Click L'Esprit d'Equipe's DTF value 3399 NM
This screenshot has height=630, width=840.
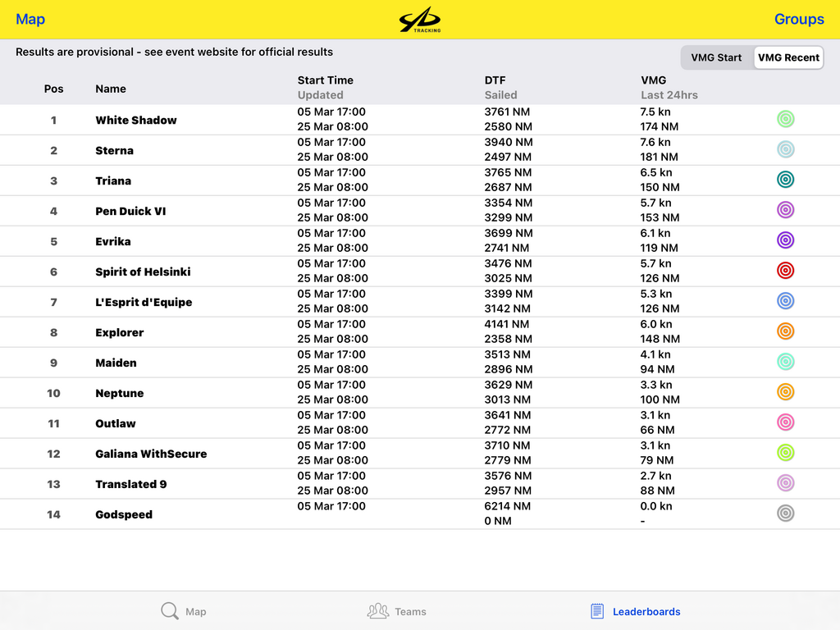click(509, 294)
